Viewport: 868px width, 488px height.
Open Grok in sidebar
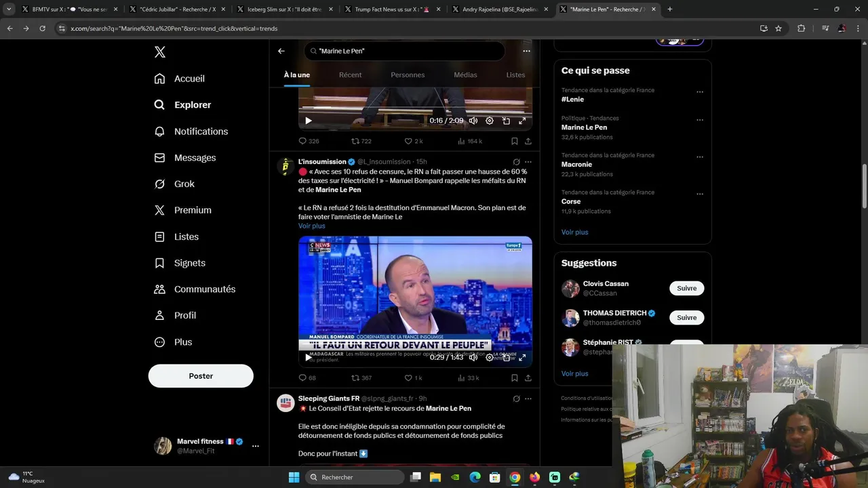pyautogui.click(x=174, y=184)
